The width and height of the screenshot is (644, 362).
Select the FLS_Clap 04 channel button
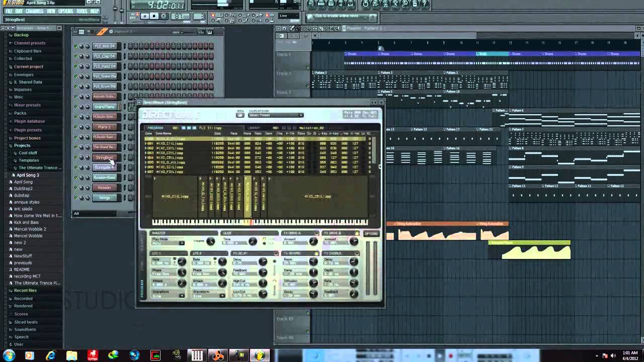click(x=105, y=56)
